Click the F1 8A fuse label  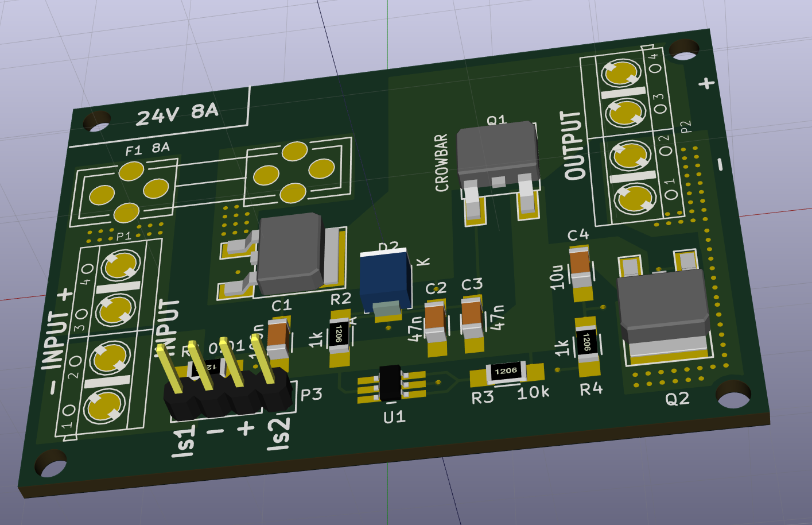coord(147,149)
